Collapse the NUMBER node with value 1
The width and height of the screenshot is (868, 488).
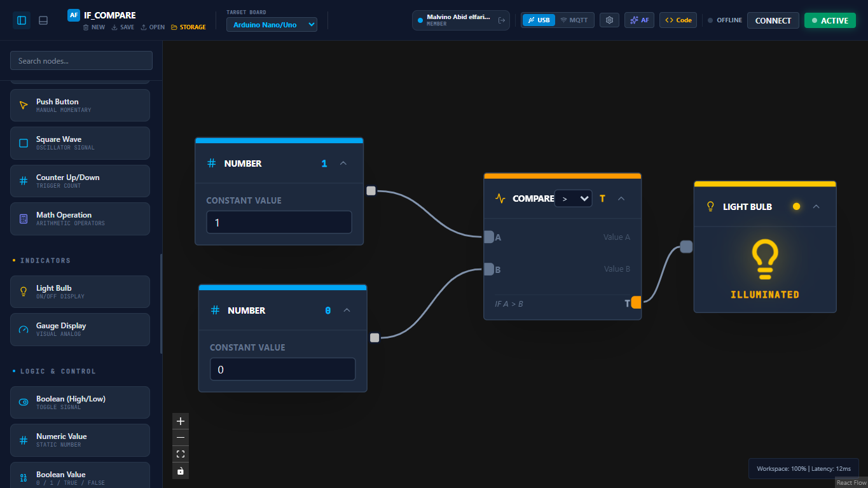343,164
